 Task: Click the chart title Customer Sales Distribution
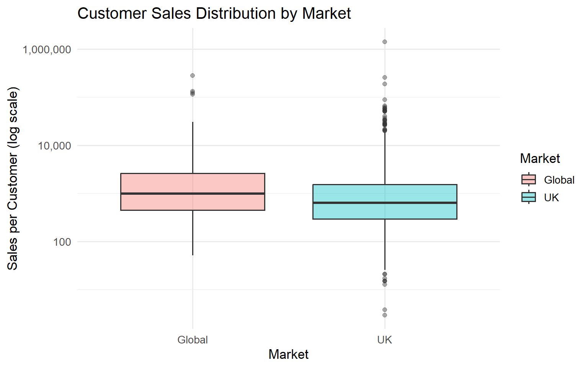[x=214, y=13]
